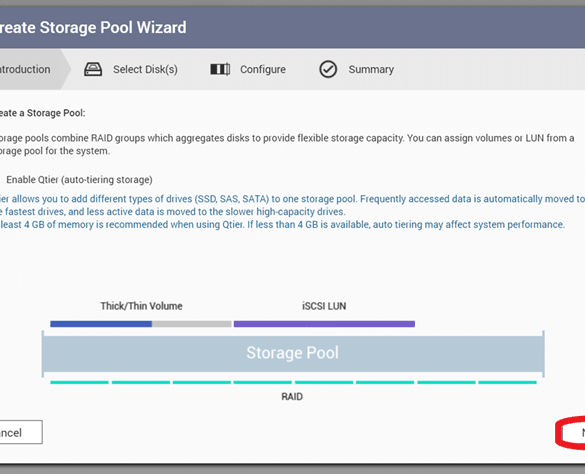The height and width of the screenshot is (474, 585).
Task: Click the last teal RAID segment
Action: [507, 382]
